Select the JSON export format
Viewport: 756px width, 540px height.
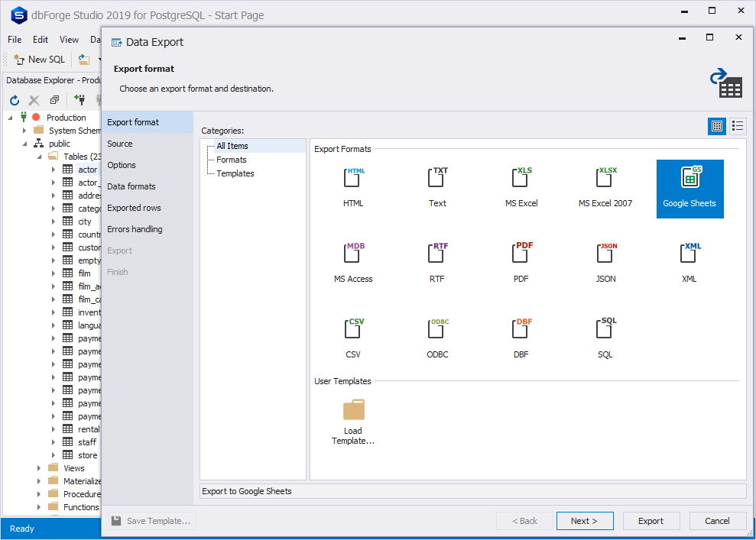605,264
